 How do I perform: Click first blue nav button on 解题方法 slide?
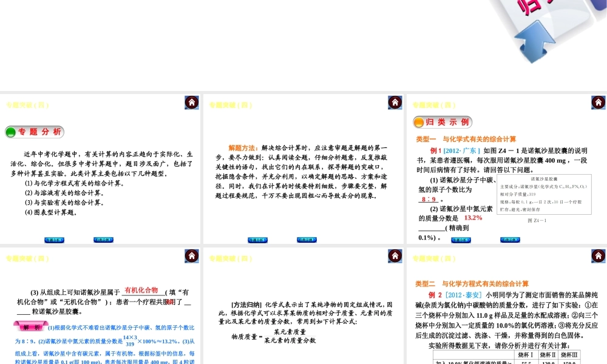point(257,240)
